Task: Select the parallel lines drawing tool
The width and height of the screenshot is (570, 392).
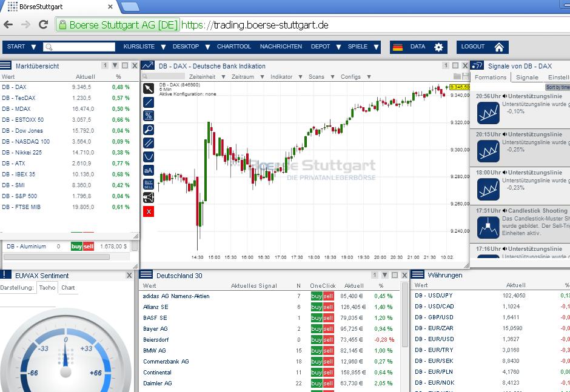Action: point(149,142)
